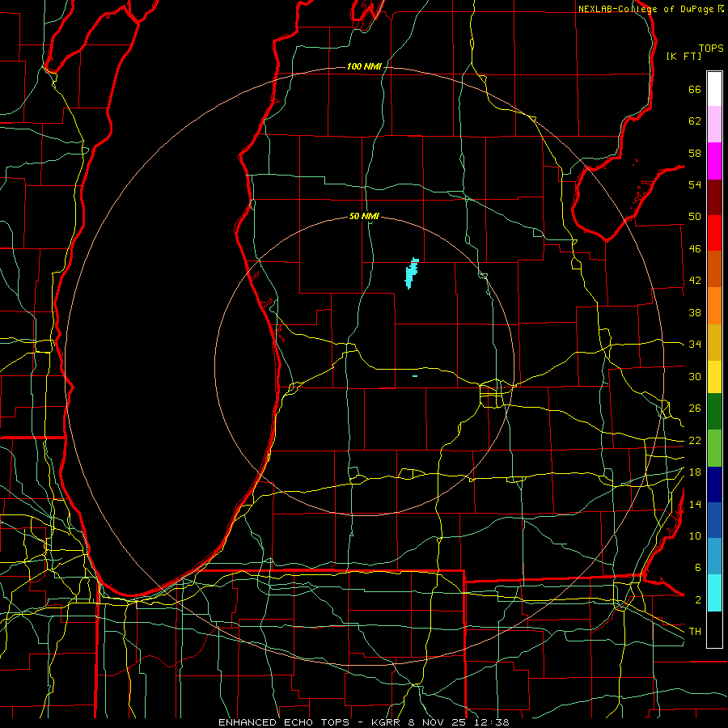Click the 'TOPS' legend title
The height and width of the screenshot is (728, 728).
pos(711,48)
